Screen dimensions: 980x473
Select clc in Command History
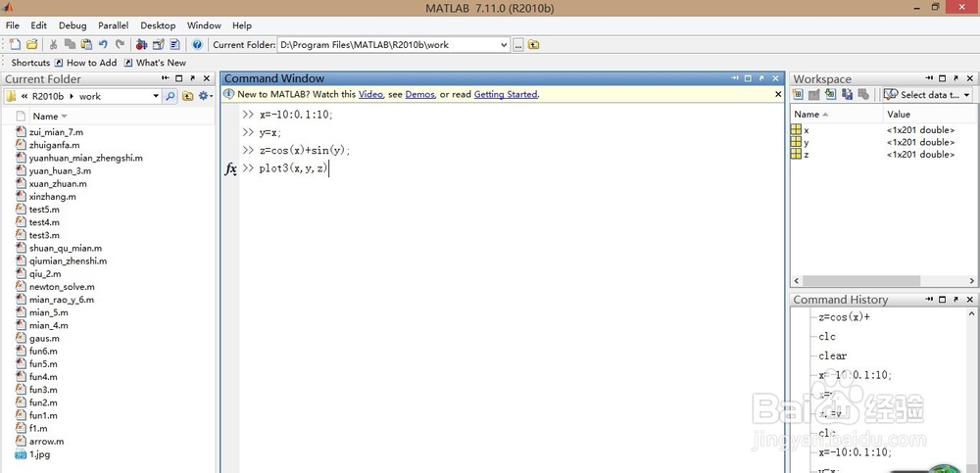[x=827, y=337]
